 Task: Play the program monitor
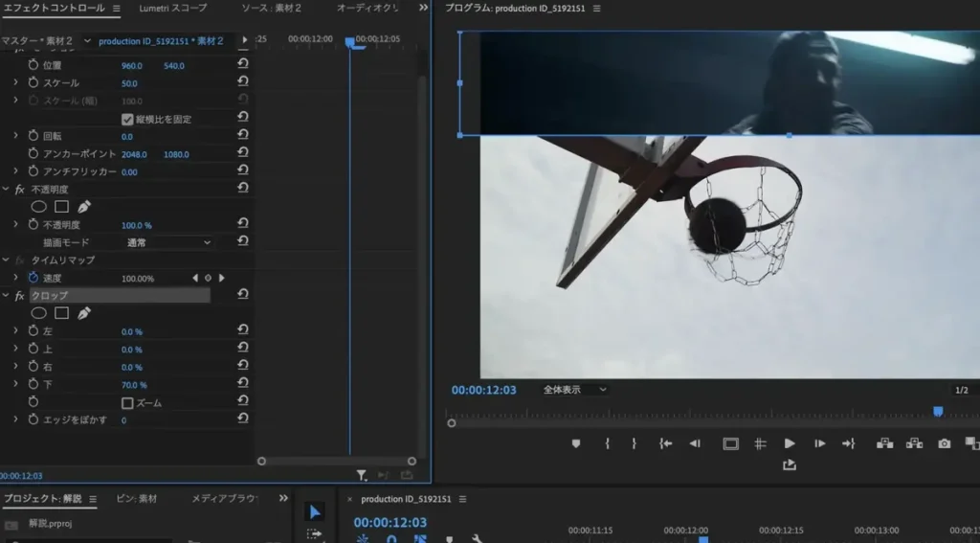coord(790,443)
